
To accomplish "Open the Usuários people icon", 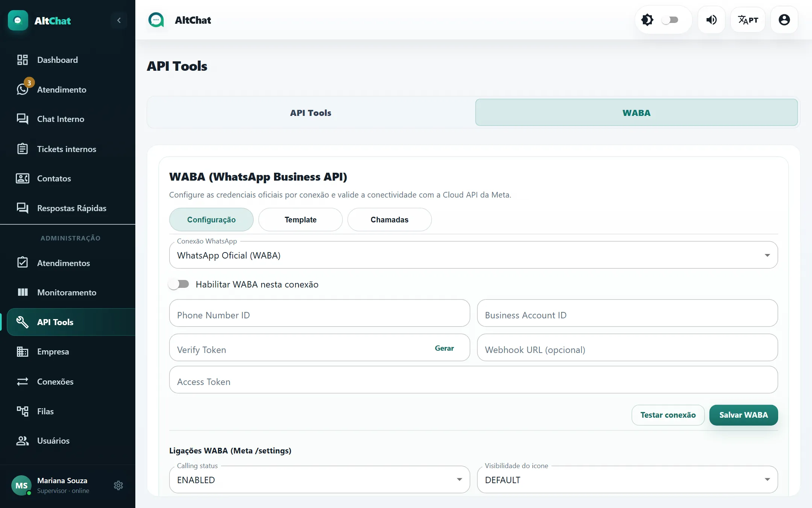I will pos(23,441).
